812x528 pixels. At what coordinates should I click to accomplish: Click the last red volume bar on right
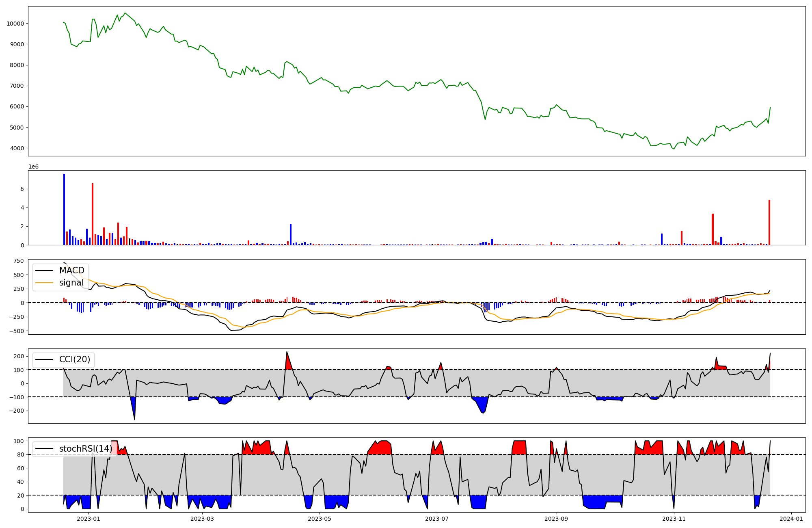(x=769, y=223)
